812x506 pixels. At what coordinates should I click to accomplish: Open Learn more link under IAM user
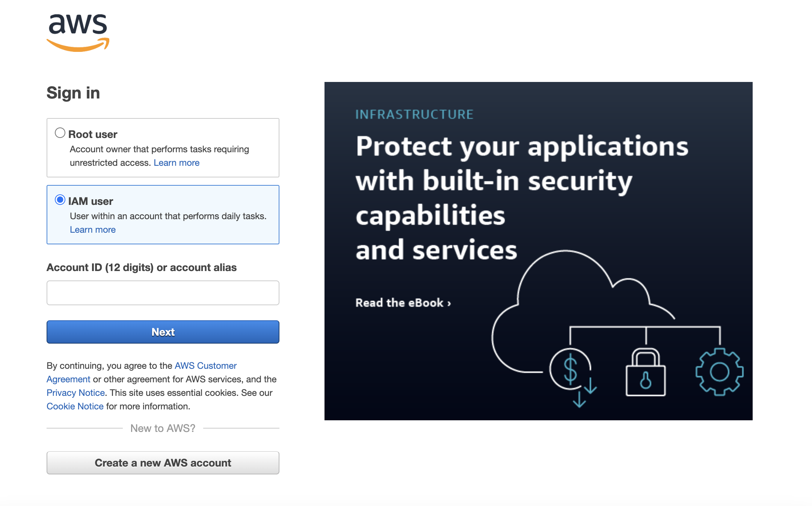click(x=93, y=230)
